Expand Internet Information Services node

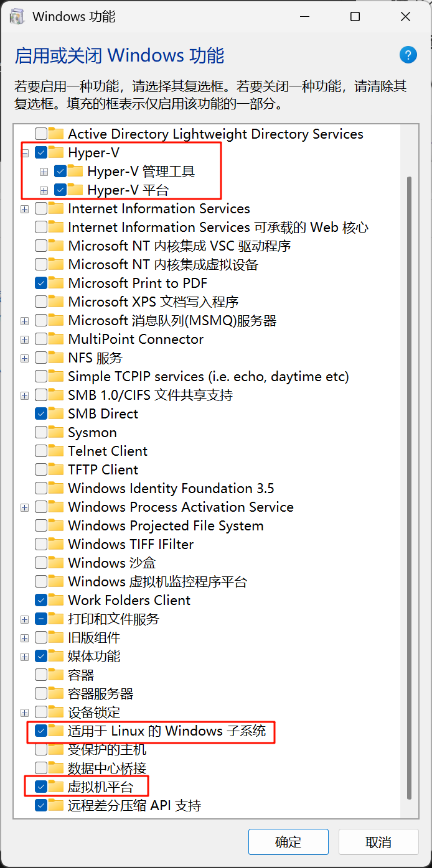[24, 209]
